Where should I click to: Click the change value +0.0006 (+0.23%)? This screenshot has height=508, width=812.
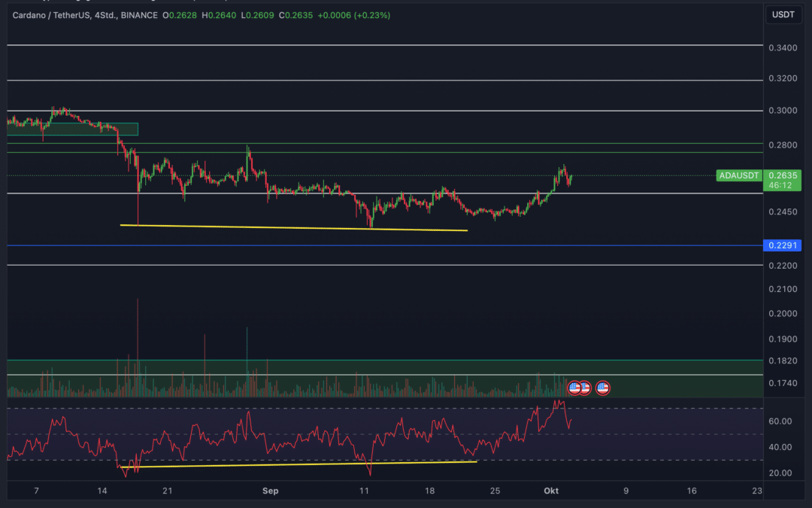[x=353, y=16]
